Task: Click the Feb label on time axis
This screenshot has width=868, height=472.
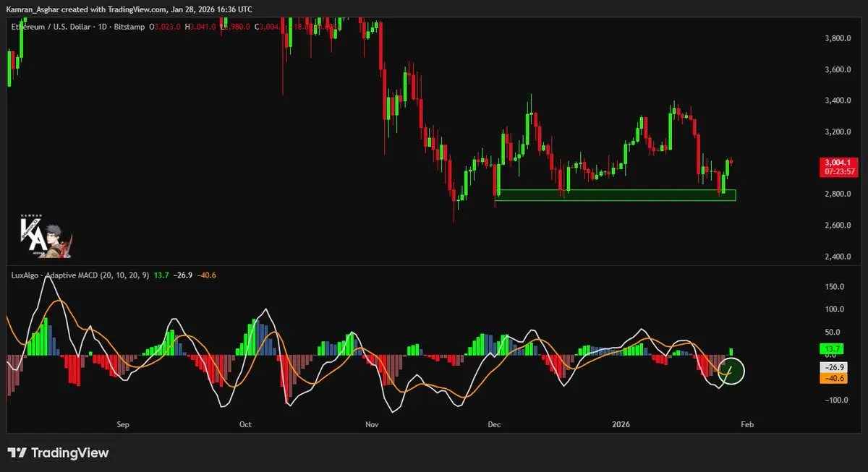Action: point(747,425)
